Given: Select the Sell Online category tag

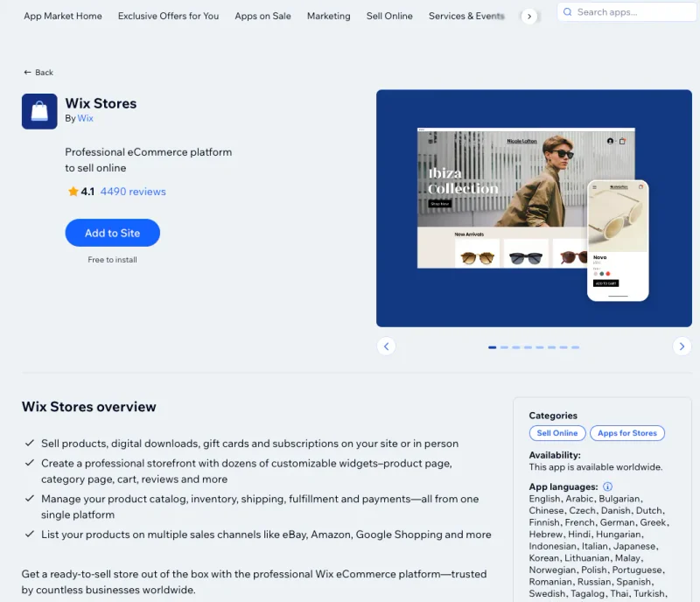Looking at the screenshot, I should coord(557,433).
